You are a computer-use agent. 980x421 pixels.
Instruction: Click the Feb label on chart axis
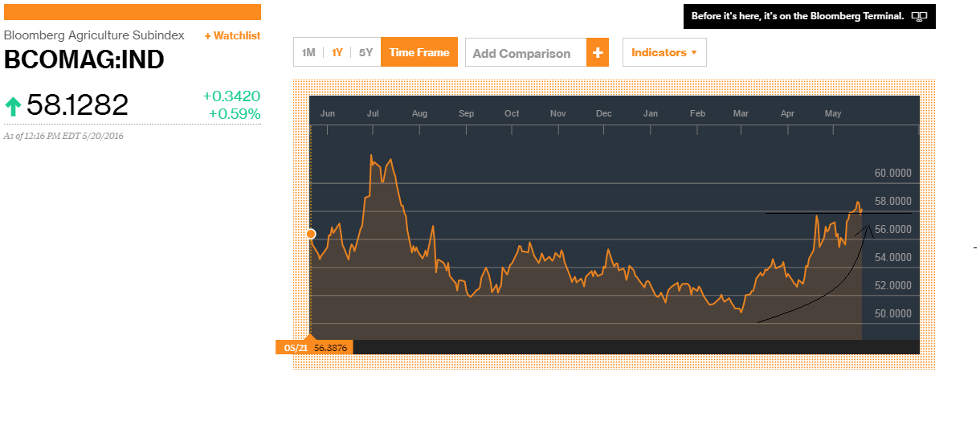[697, 113]
